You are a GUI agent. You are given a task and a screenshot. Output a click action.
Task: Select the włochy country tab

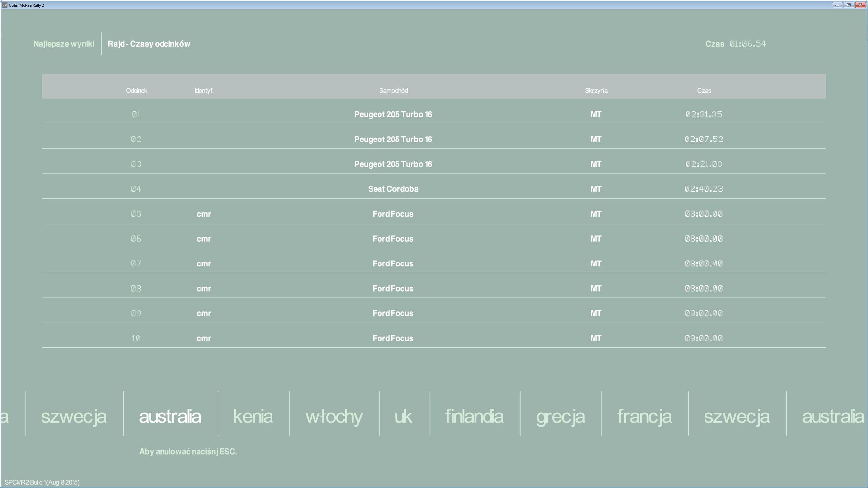(334, 416)
